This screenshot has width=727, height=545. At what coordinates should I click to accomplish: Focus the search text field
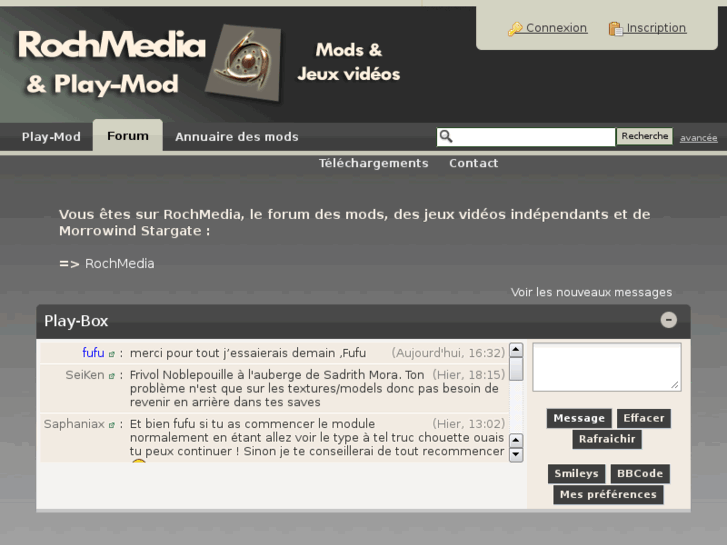tap(526, 137)
